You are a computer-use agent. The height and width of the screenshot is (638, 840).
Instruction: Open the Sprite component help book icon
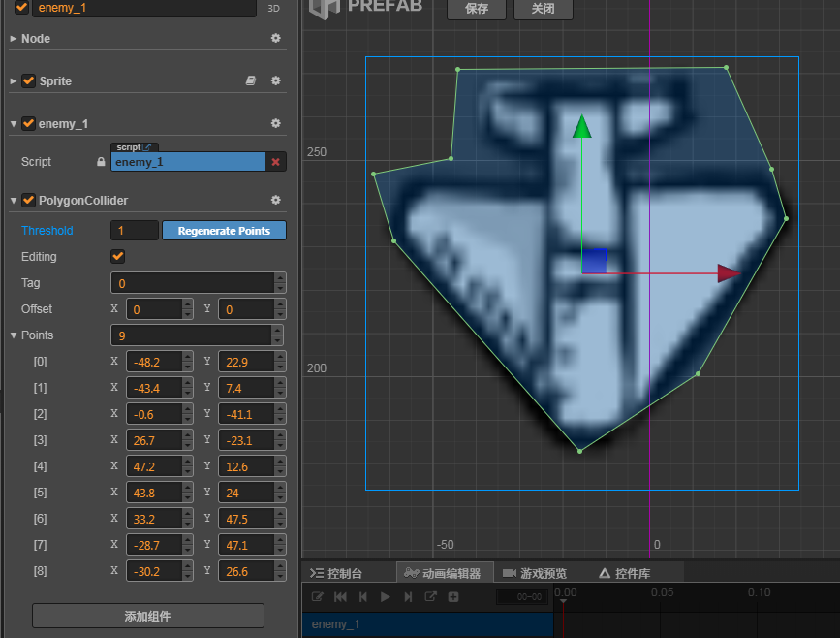coord(251,81)
